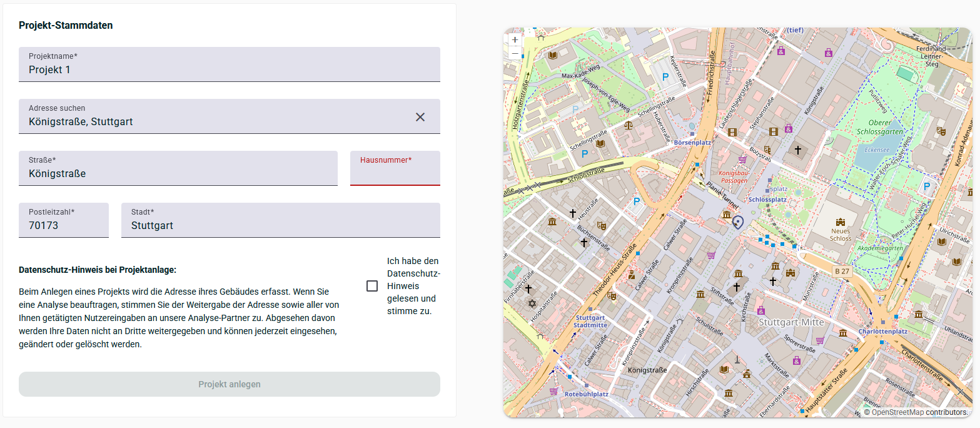Click the book library icon near Max-Kade-Weg

point(553,56)
